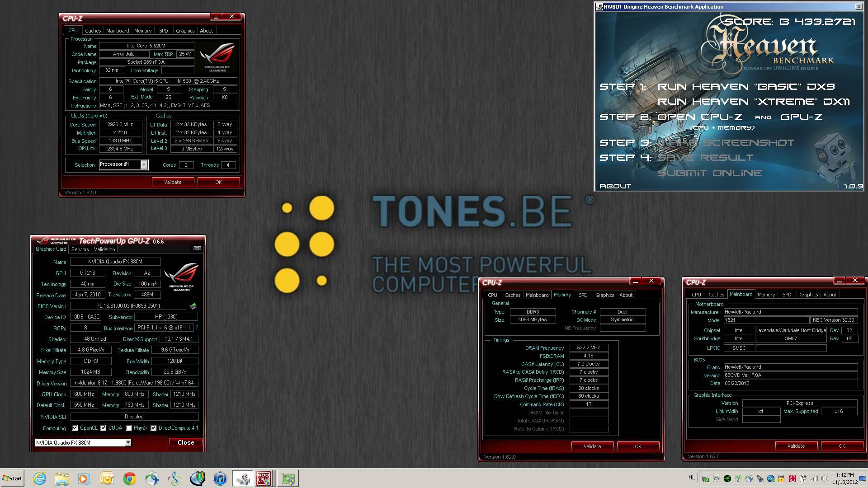Open Caches tab in the top-left CPU-Z window
Viewport: 868px width, 488px height.
click(x=93, y=31)
